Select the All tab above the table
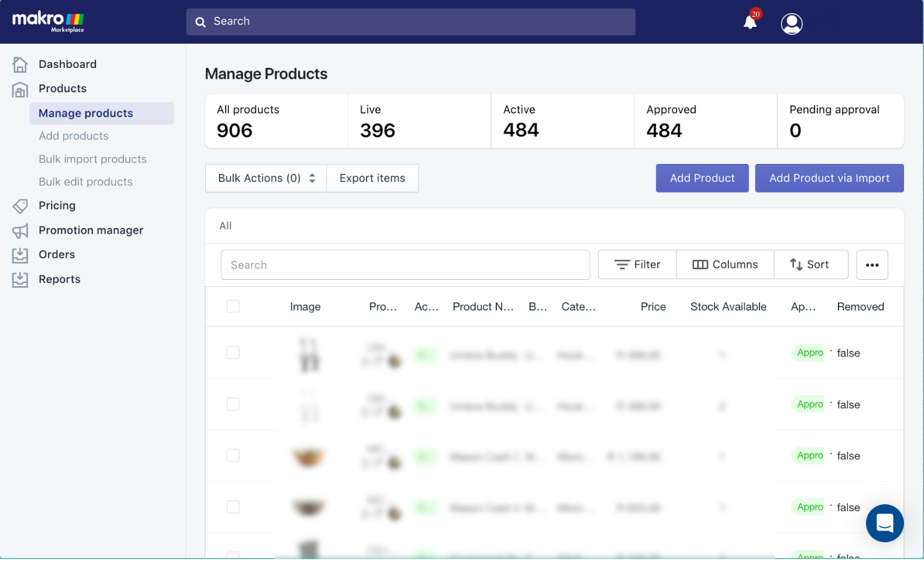924x561 pixels. pos(226,226)
